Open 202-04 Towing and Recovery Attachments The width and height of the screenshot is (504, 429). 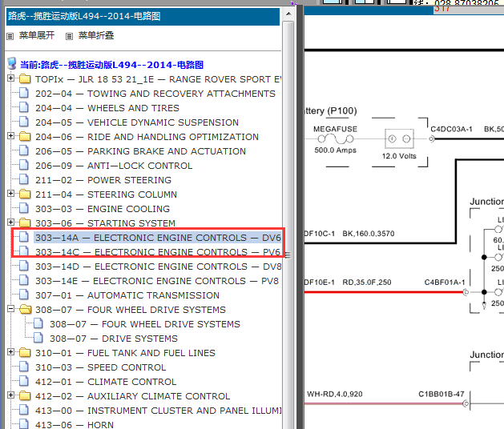pyautogui.click(x=155, y=94)
